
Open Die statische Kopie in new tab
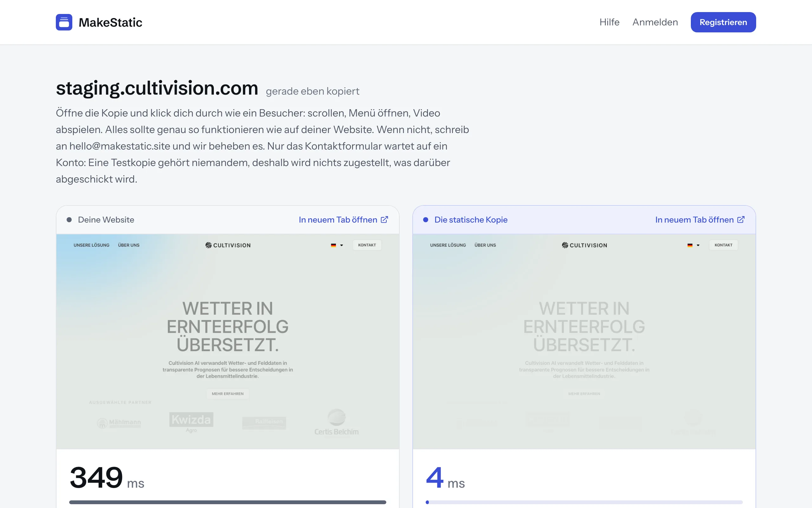[x=700, y=220]
